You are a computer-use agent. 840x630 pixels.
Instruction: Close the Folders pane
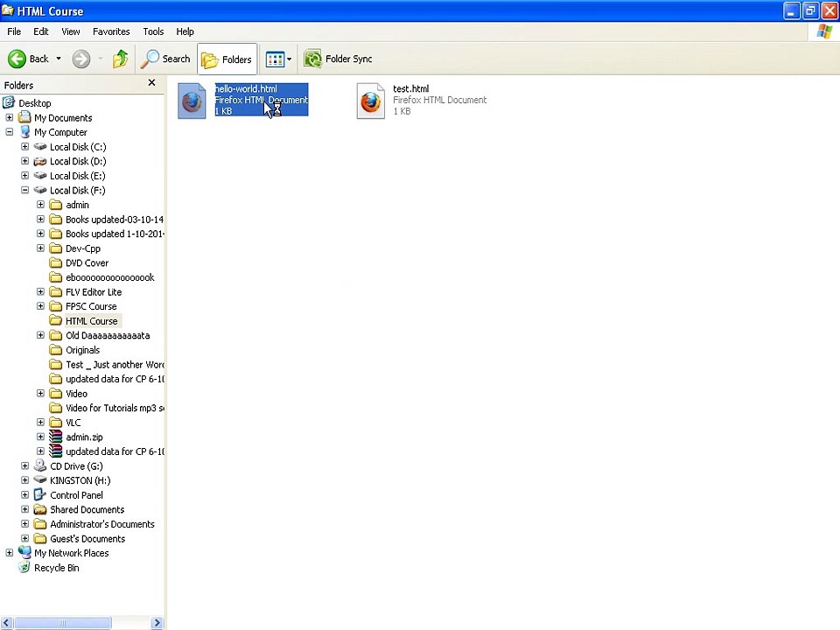pyautogui.click(x=151, y=82)
